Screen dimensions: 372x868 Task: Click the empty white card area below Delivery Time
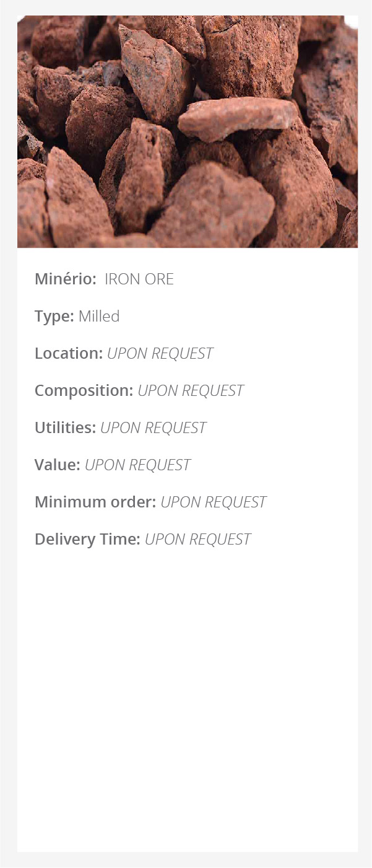click(x=188, y=700)
